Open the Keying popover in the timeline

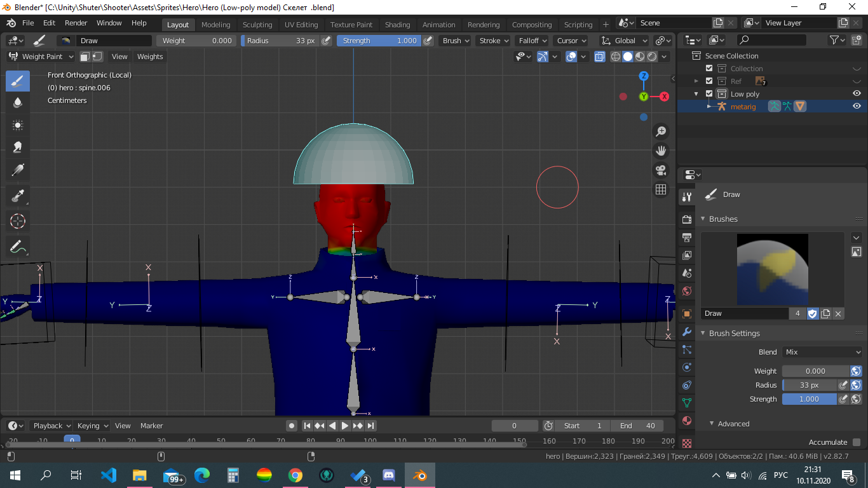click(93, 426)
